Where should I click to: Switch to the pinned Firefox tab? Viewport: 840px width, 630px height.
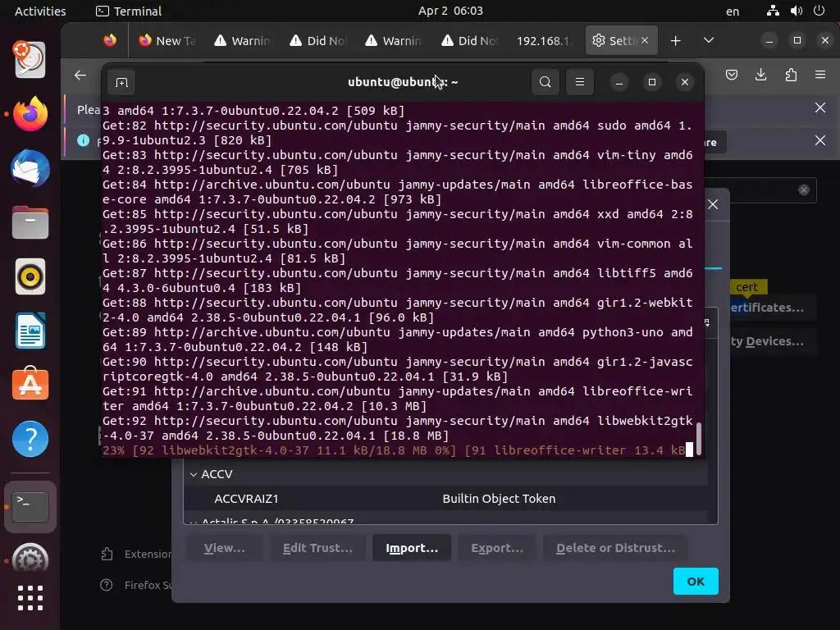pos(110,41)
